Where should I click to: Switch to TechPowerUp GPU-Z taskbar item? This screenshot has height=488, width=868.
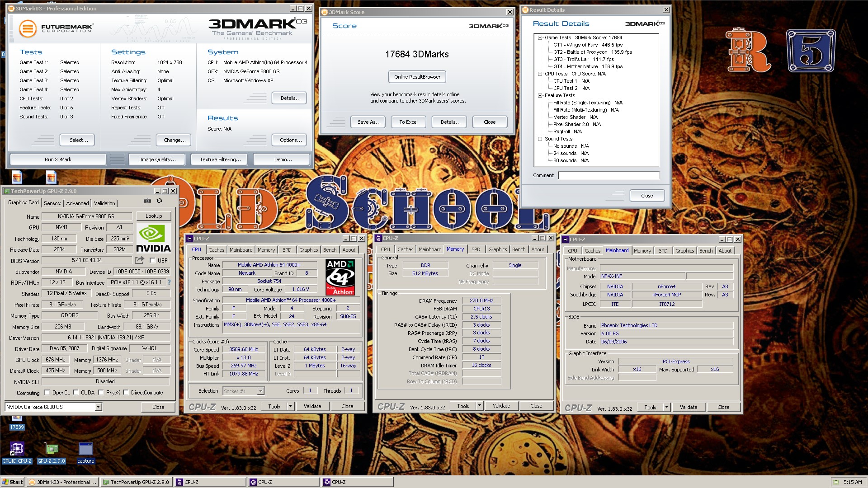136,482
